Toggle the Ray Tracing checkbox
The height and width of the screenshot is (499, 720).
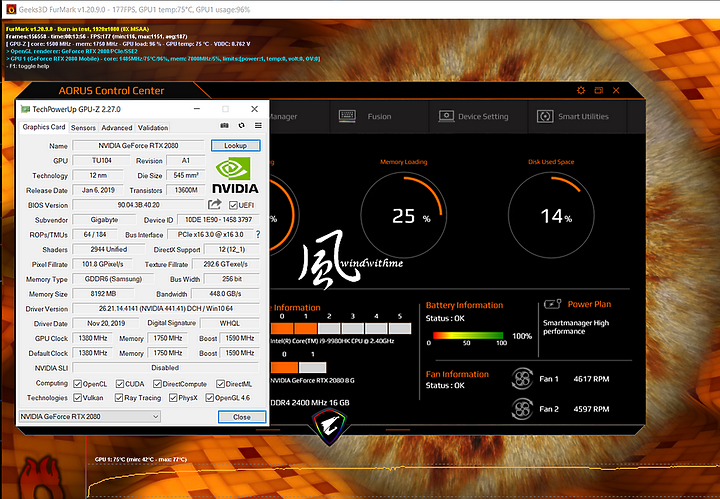[119, 398]
